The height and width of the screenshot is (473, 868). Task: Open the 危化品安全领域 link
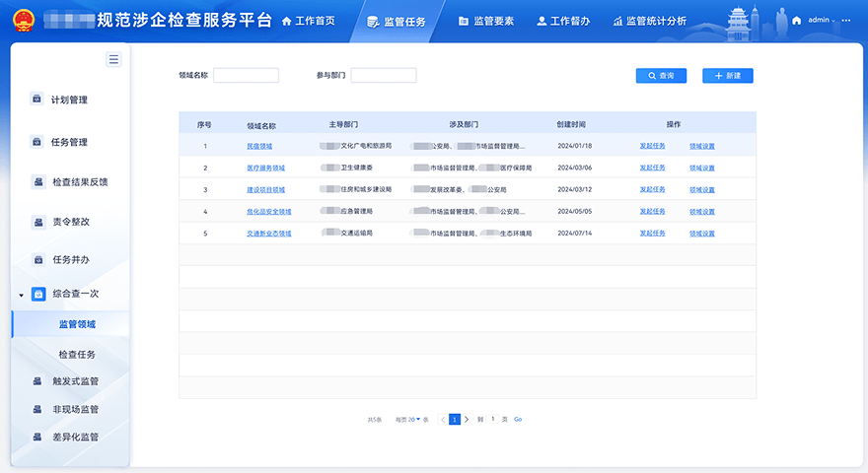point(268,211)
